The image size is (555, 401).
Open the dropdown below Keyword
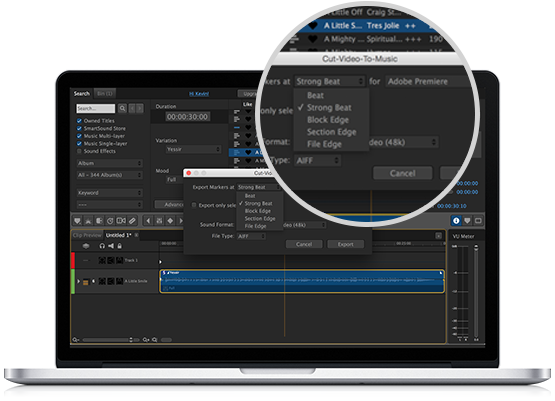click(x=110, y=205)
